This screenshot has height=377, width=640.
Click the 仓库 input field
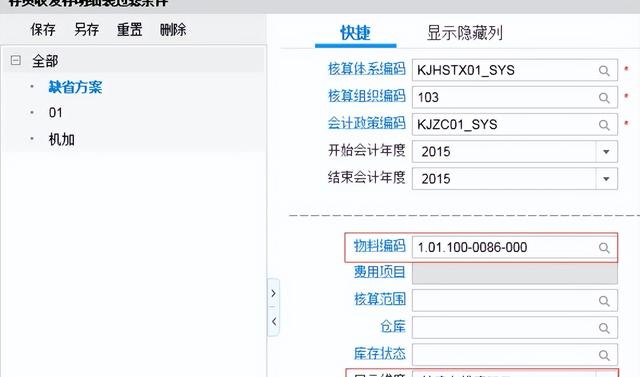point(515,328)
